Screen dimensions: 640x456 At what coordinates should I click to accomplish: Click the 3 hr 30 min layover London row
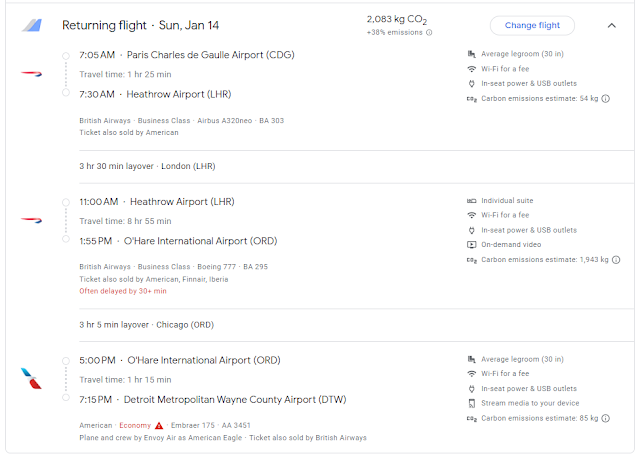point(147,166)
